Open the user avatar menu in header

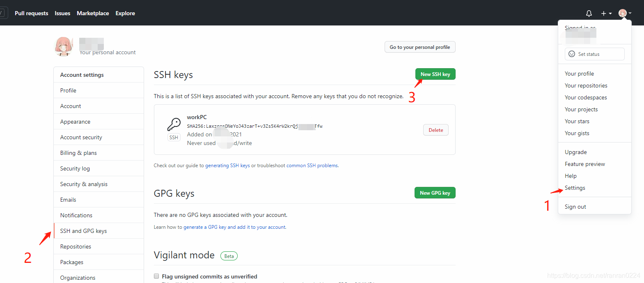pyautogui.click(x=625, y=13)
